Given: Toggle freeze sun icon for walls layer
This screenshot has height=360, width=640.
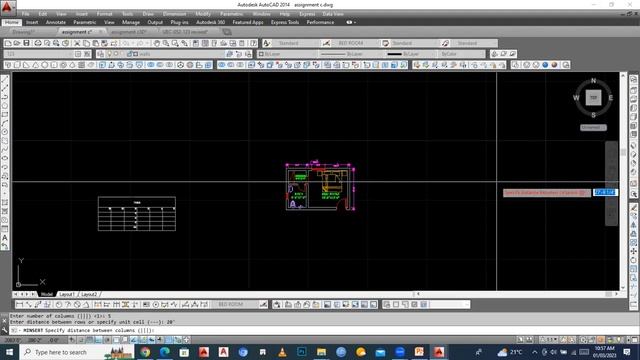Looking at the screenshot, I should coord(116,54).
